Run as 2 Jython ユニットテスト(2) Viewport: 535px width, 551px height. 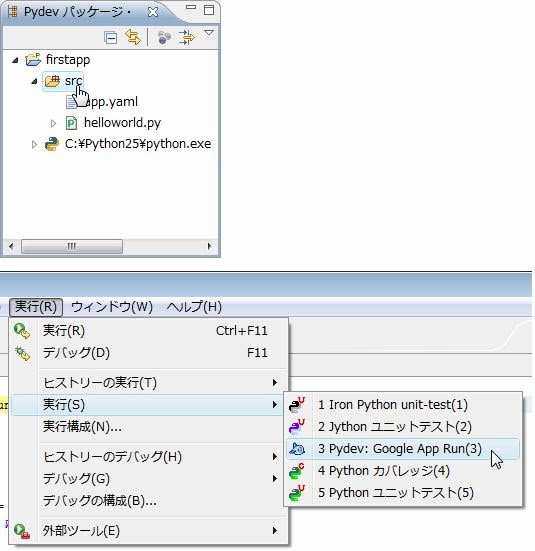(403, 427)
